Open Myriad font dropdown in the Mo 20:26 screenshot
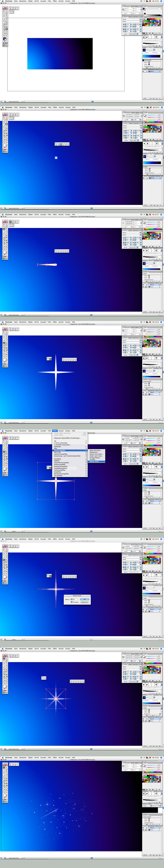 (x=140, y=19)
